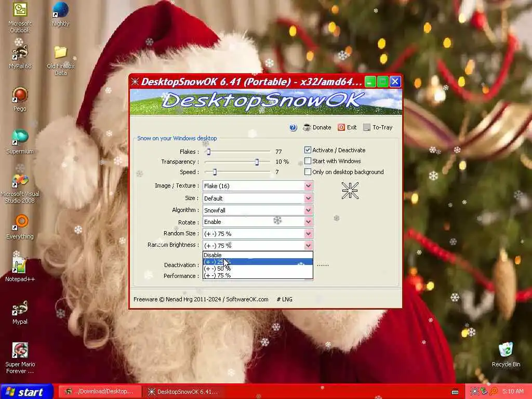Select (+ -) 50 % brightness option

(x=258, y=269)
